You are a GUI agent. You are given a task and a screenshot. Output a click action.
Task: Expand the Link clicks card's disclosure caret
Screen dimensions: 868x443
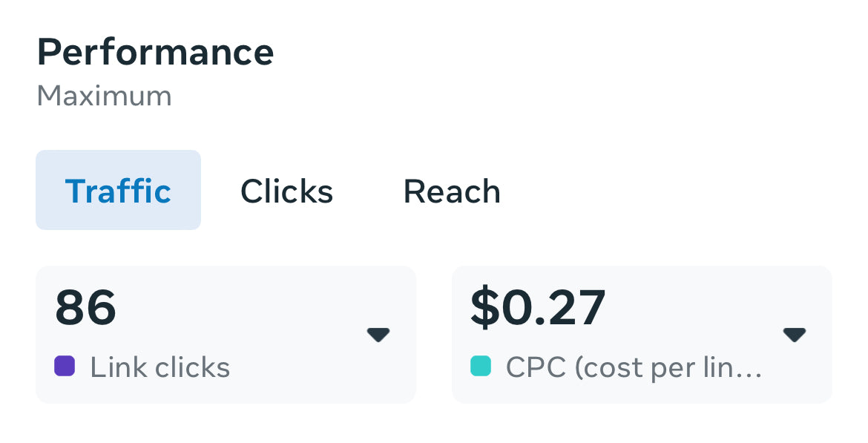[x=379, y=335]
